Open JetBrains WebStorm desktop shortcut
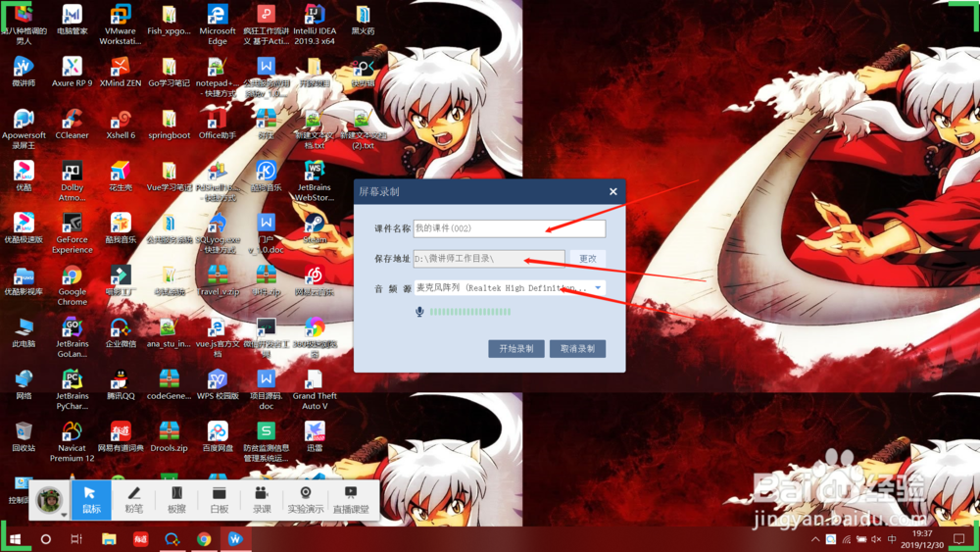Viewport: 980px width, 552px height. [315, 180]
